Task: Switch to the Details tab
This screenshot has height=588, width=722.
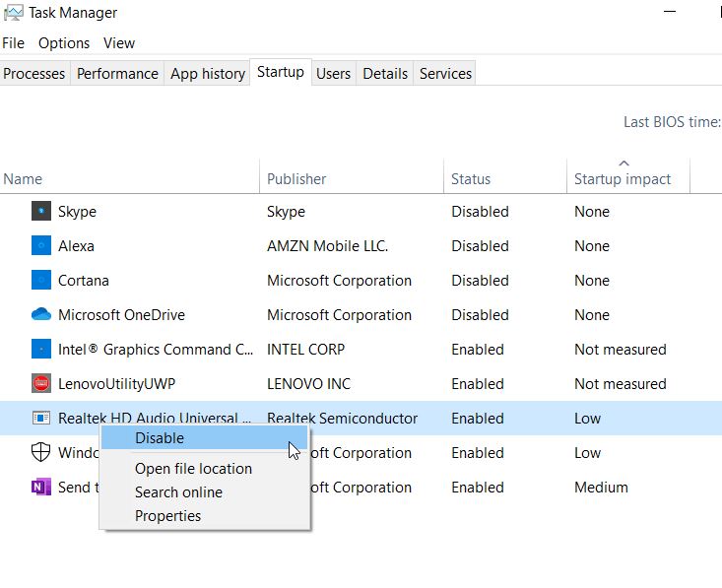Action: click(x=385, y=74)
